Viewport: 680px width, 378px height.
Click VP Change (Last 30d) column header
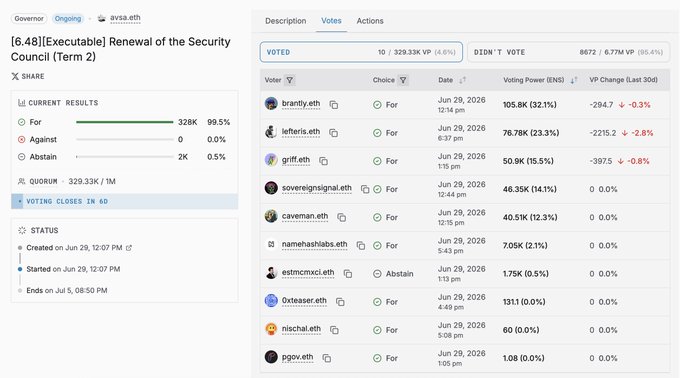coord(623,80)
